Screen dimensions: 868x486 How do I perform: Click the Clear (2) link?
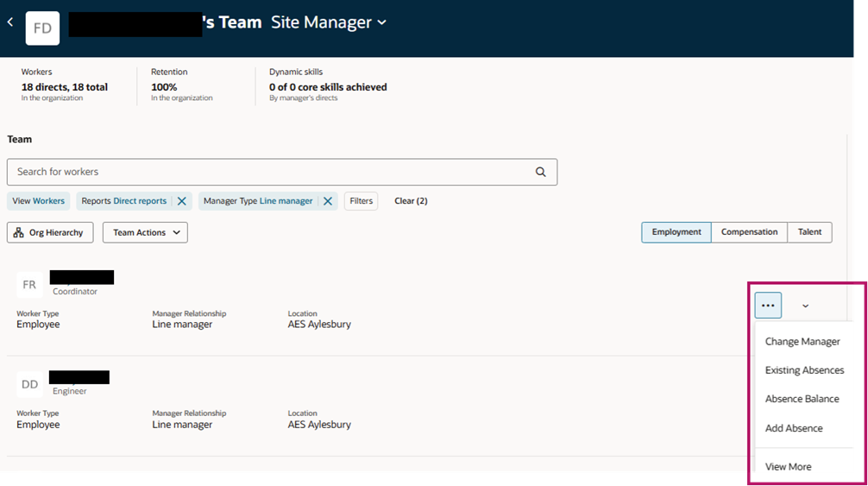[411, 201]
